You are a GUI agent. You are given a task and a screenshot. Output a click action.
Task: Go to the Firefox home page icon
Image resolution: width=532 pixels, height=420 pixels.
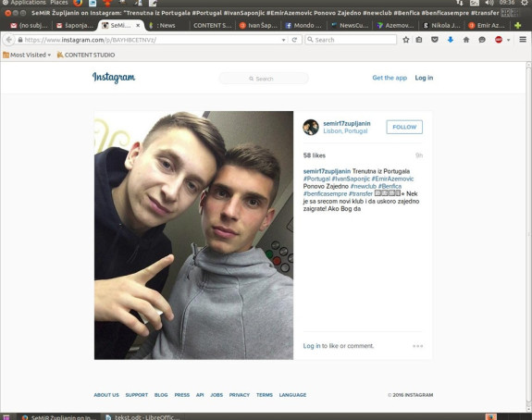(x=466, y=40)
